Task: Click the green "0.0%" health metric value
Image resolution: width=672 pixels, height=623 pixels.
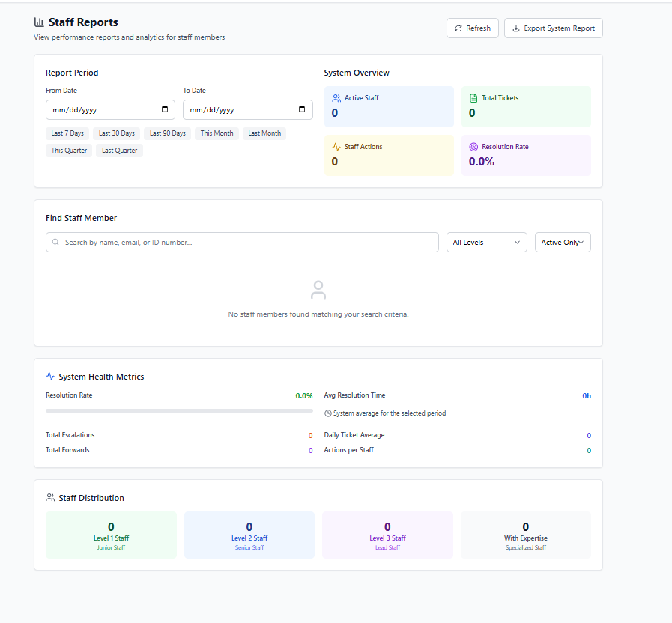Action: pos(304,396)
